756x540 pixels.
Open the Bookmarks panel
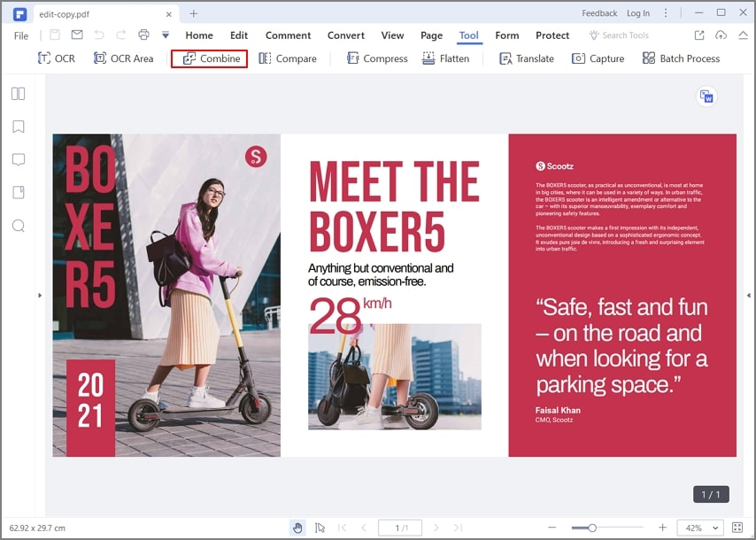pyautogui.click(x=19, y=126)
